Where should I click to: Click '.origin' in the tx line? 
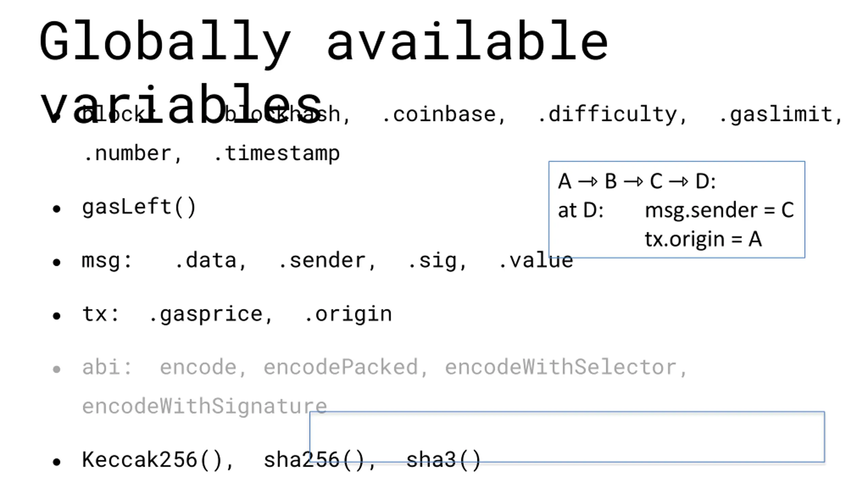click(348, 314)
